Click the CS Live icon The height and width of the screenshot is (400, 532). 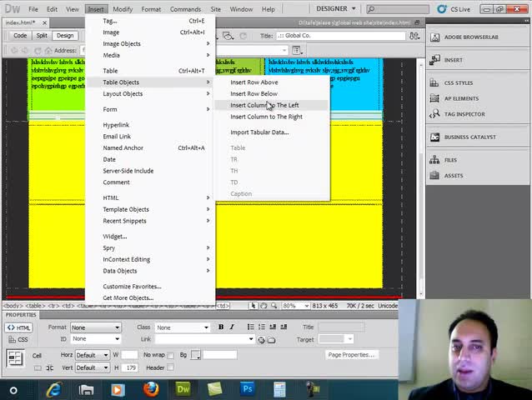click(441, 9)
